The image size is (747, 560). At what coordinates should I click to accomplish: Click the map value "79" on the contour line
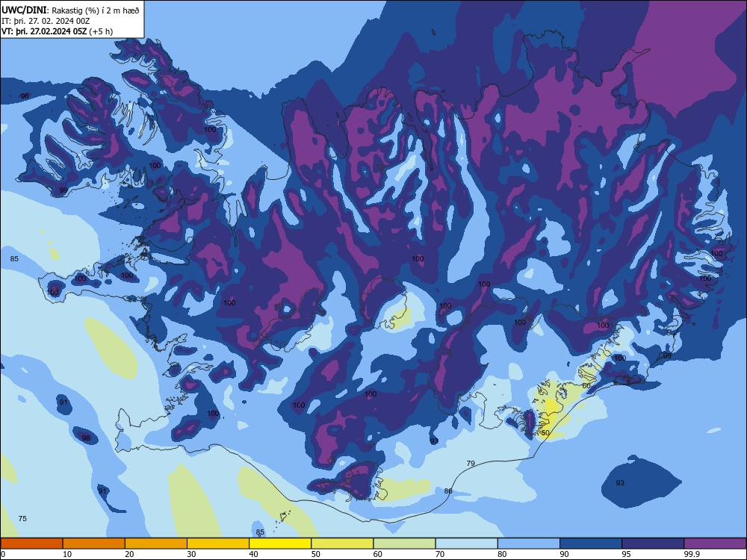pyautogui.click(x=471, y=463)
